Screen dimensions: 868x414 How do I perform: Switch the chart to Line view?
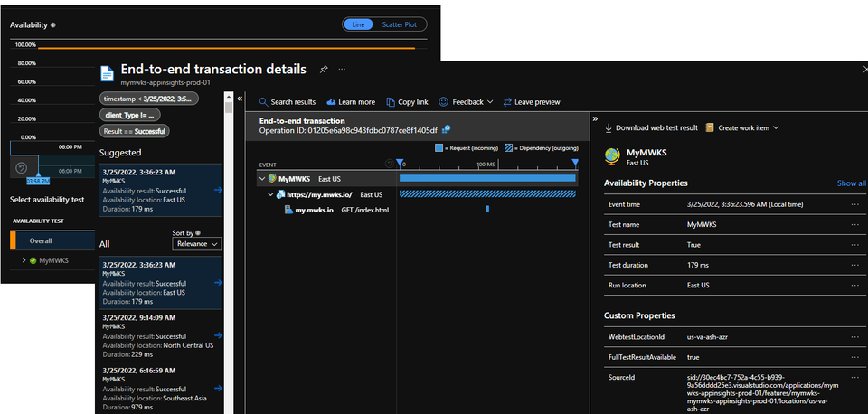358,25
